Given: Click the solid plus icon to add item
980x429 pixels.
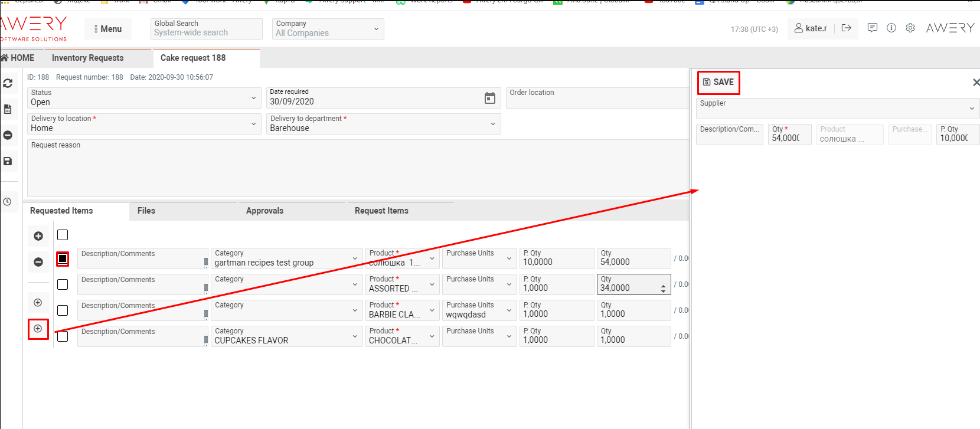Looking at the screenshot, I should (x=38, y=236).
